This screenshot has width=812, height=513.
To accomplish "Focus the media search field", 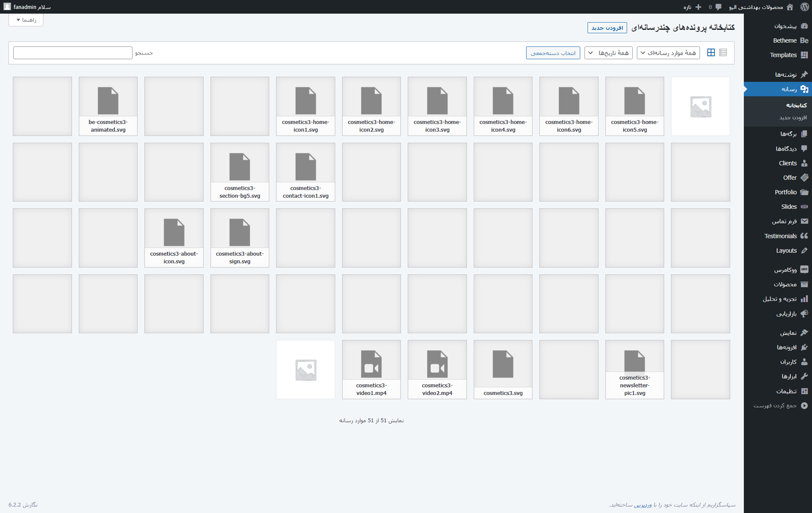I will 73,53.
